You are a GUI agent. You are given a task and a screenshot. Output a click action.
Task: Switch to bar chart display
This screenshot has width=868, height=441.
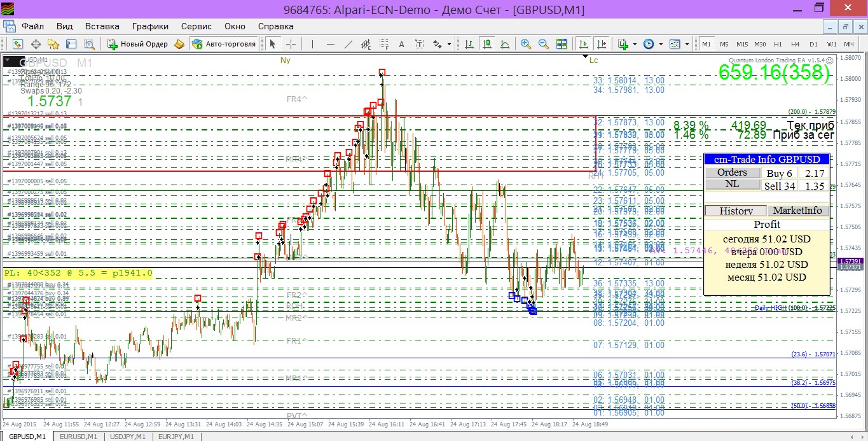(469, 44)
